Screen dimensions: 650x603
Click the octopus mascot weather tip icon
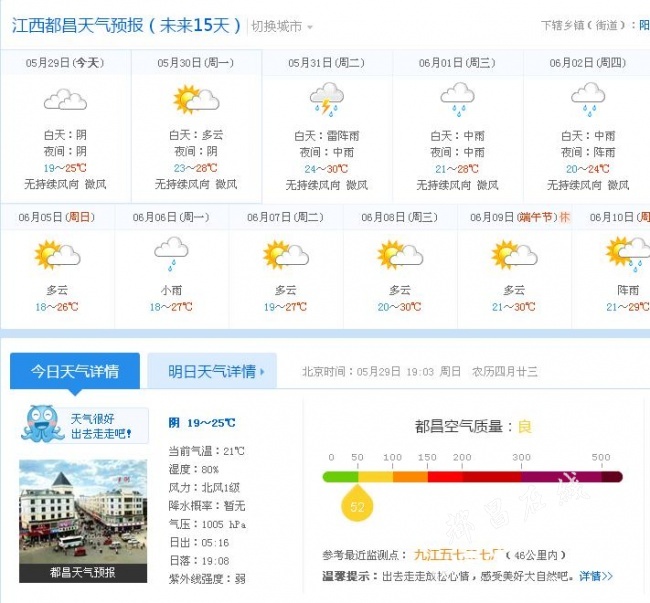coord(42,423)
